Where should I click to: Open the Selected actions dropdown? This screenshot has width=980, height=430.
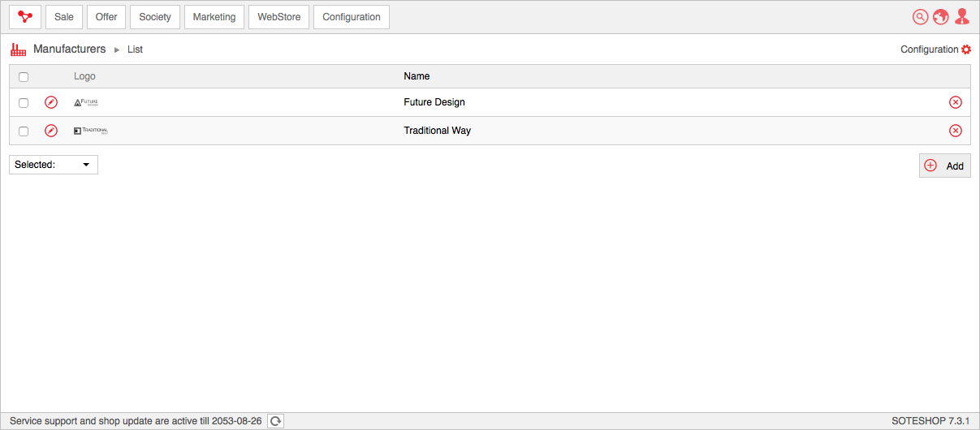pos(54,165)
